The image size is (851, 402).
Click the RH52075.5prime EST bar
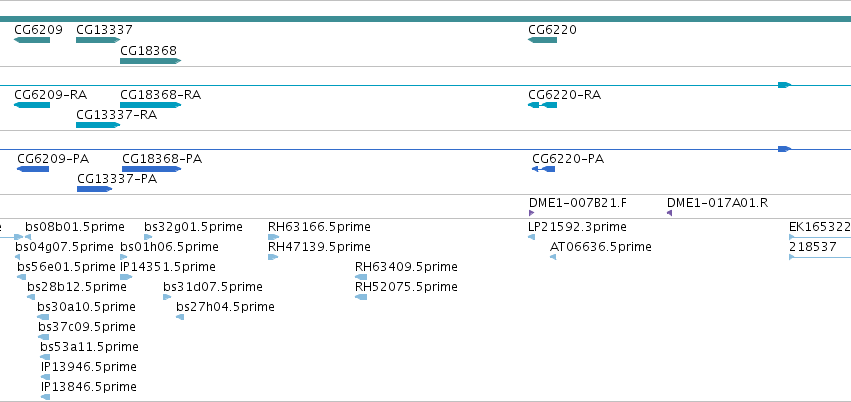361,297
